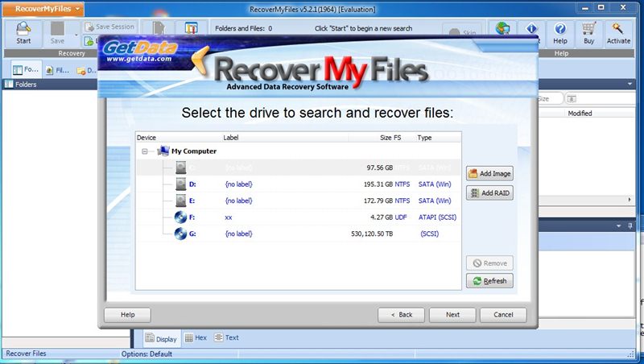Click the Start search toolbar icon

click(x=23, y=33)
